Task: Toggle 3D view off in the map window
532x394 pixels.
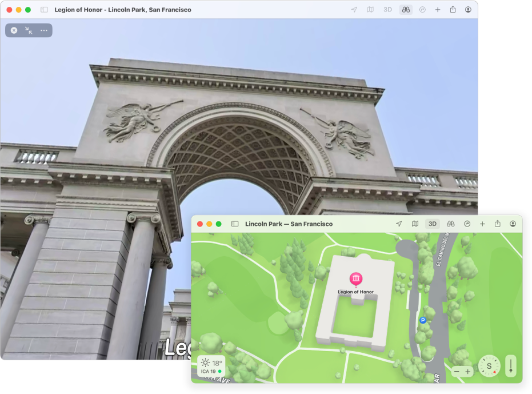Action: click(431, 224)
